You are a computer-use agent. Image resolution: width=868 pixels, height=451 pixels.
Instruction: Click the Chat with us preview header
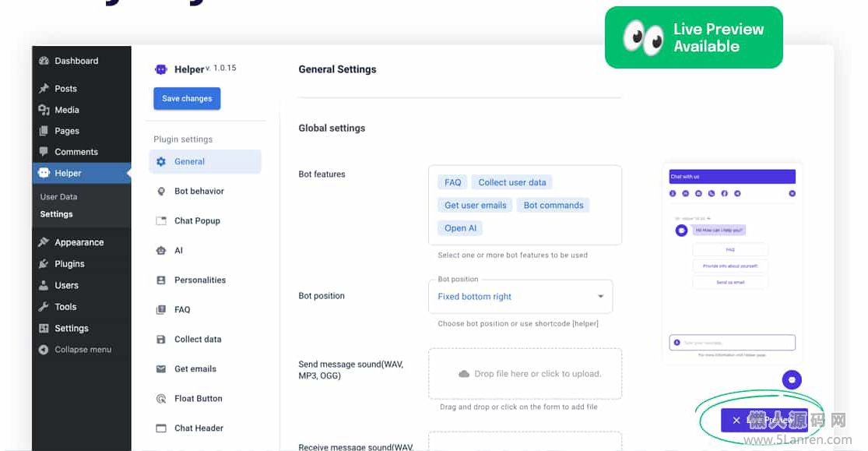[x=732, y=177]
